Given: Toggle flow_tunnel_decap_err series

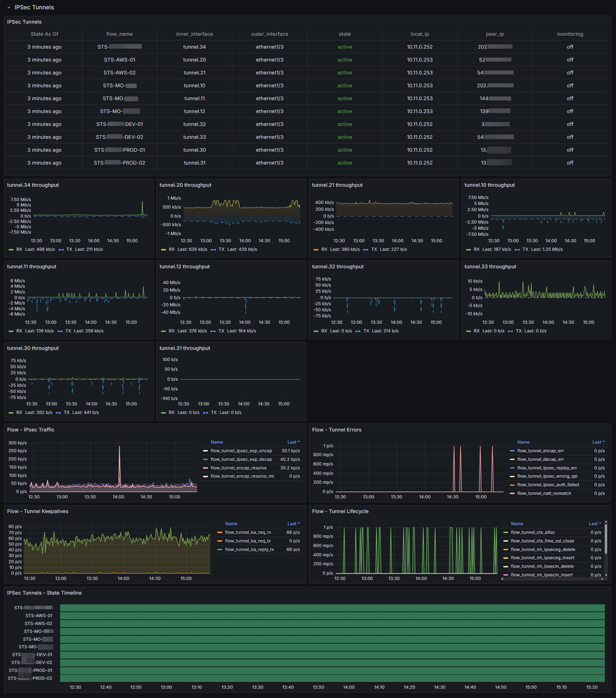Looking at the screenshot, I should click(x=540, y=459).
